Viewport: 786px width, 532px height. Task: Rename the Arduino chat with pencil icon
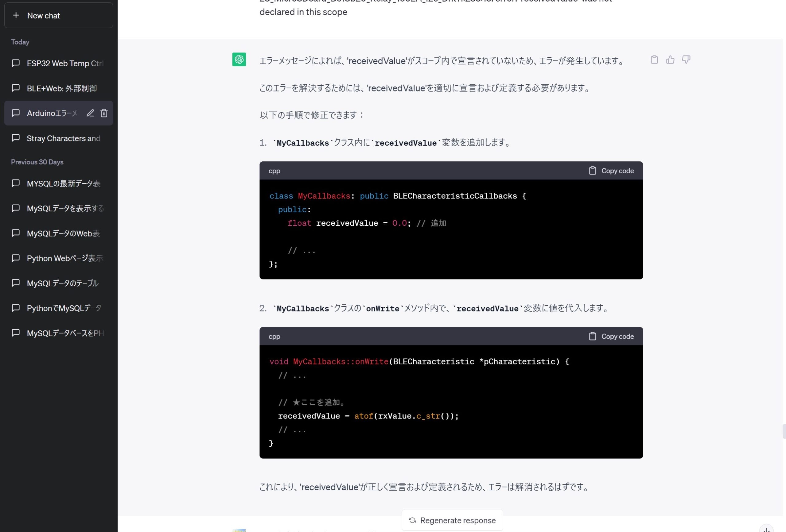pos(90,113)
